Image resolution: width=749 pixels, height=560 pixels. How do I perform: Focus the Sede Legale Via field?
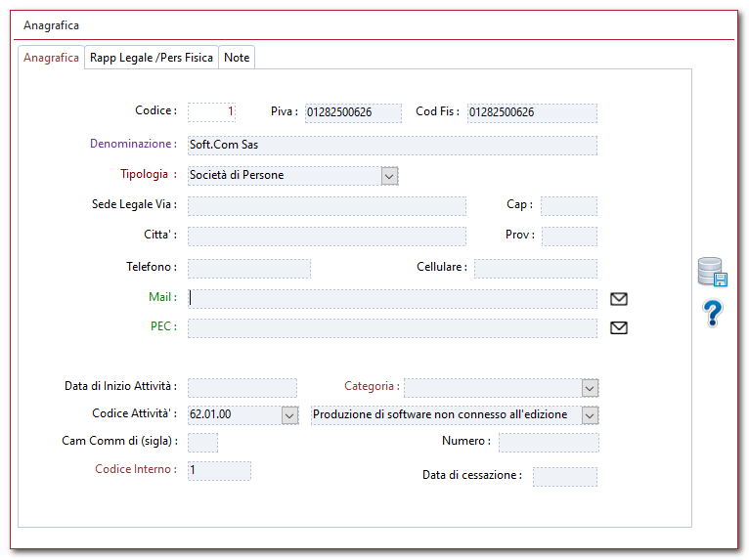coord(327,206)
